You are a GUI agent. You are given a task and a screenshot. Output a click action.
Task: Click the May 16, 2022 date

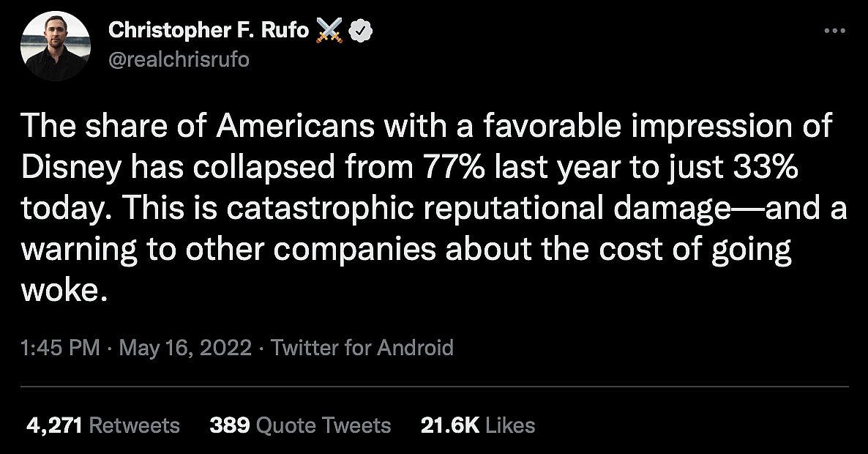coord(187,347)
